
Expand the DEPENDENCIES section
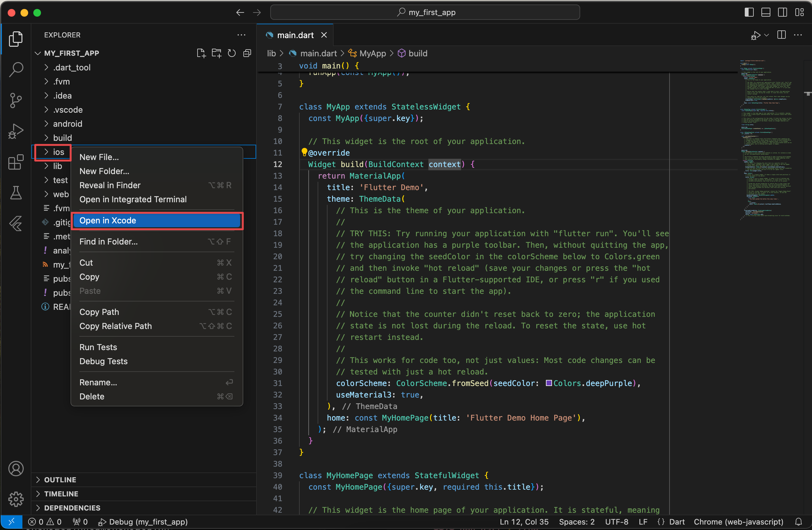tap(143, 508)
